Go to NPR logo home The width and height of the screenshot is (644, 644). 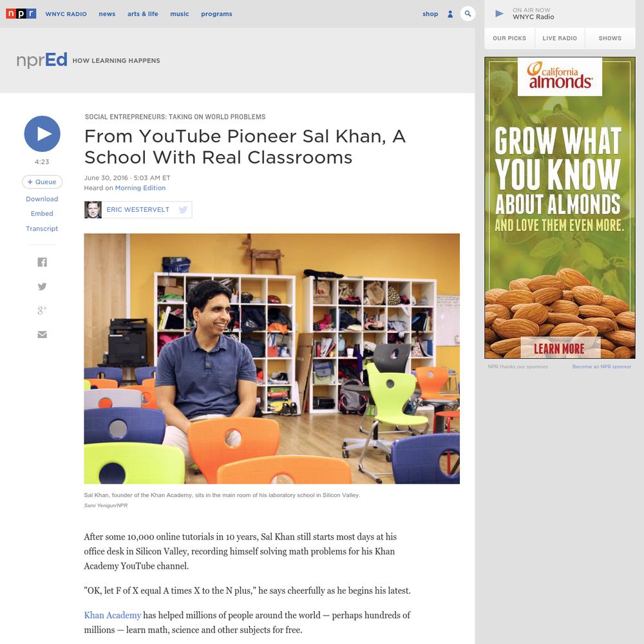pyautogui.click(x=21, y=14)
